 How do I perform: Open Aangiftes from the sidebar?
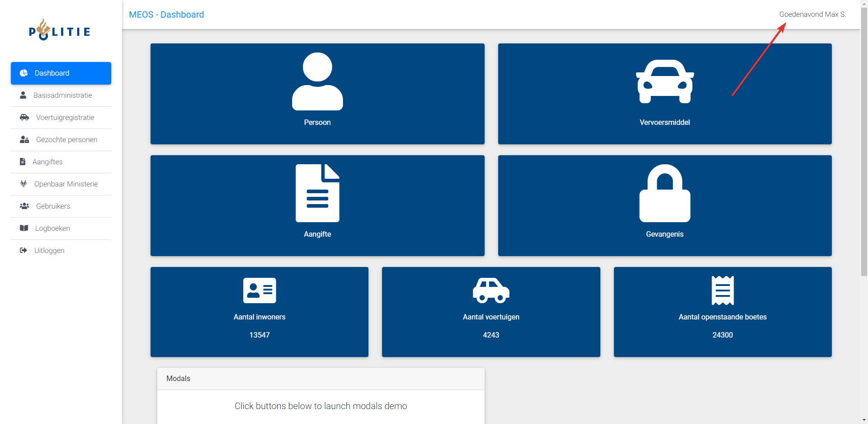tap(47, 162)
